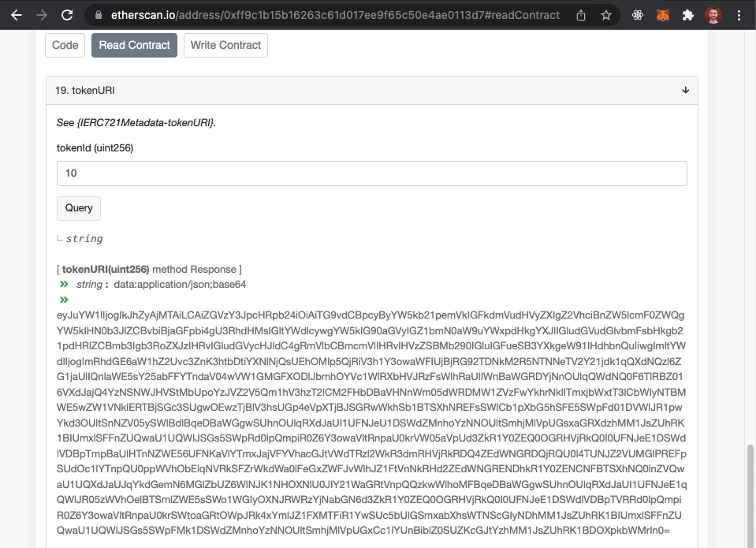Go back to the previous page
756x548 pixels.
17,15
